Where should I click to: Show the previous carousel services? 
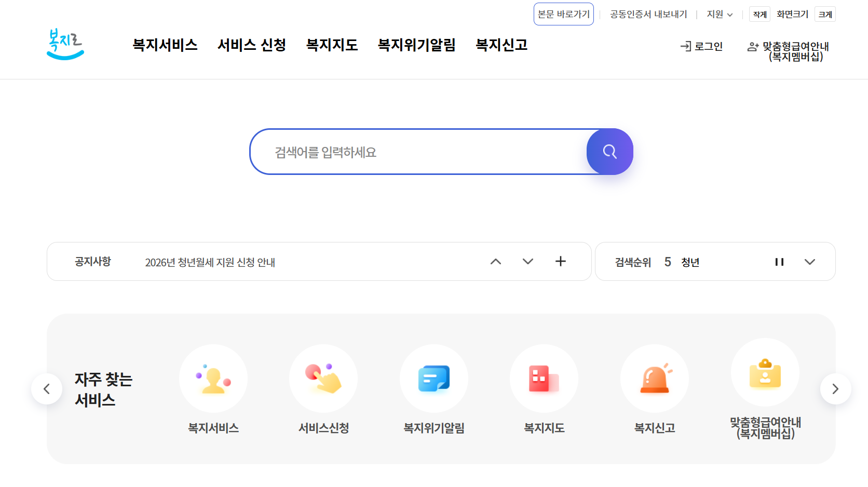point(47,389)
